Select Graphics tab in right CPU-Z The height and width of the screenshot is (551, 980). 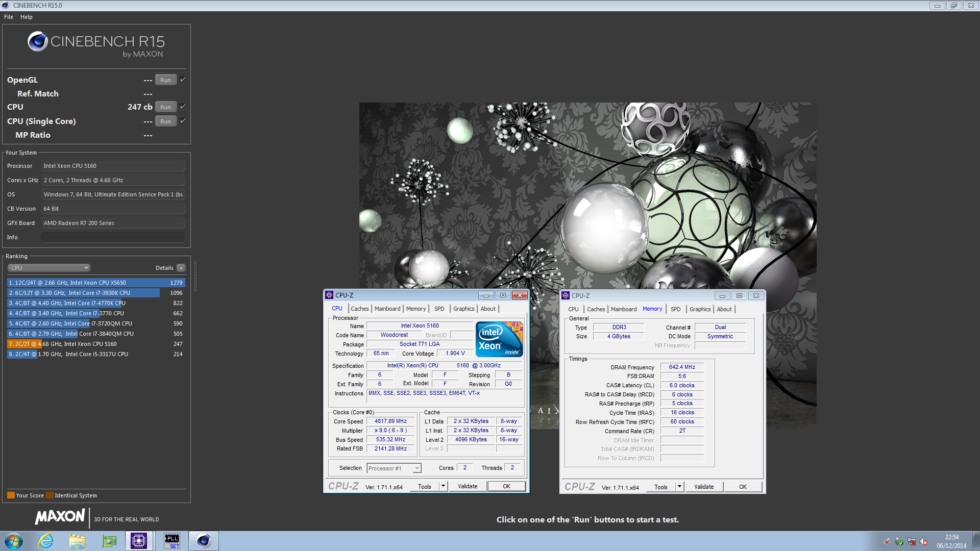(x=700, y=309)
